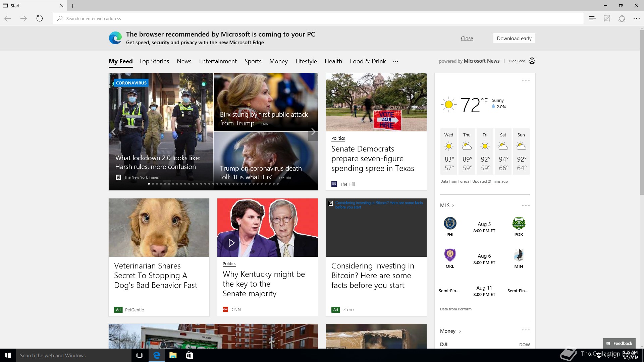The width and height of the screenshot is (644, 362).
Task: Open the Veterinarian dog behavior headline
Action: coord(156,276)
